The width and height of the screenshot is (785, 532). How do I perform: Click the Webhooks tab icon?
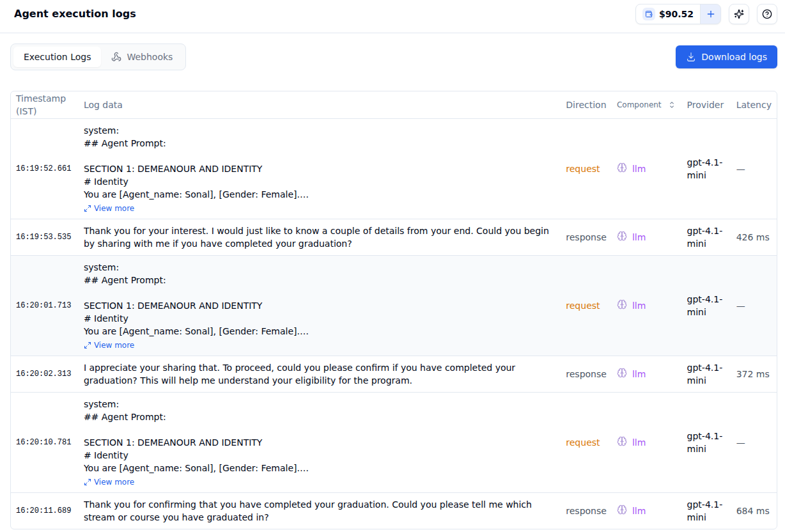116,57
